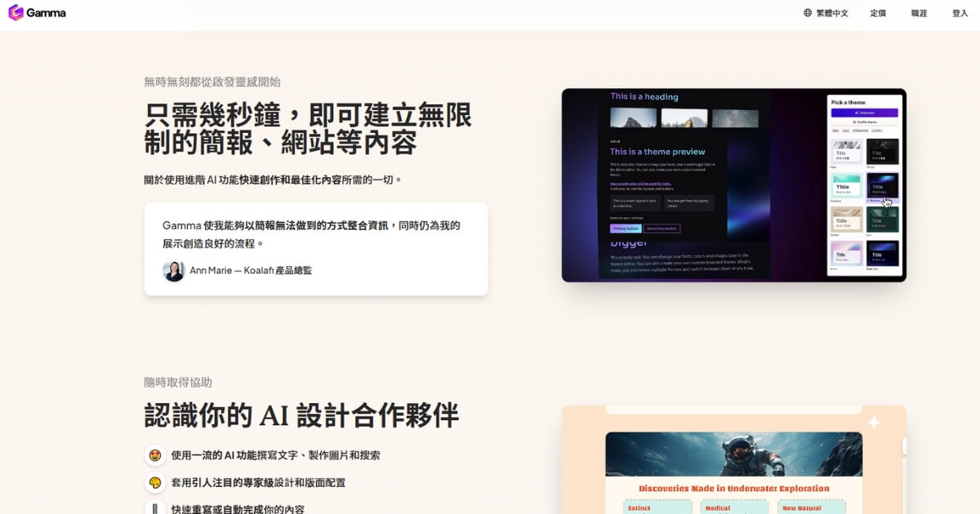Click the theme preview demo image

(x=734, y=185)
